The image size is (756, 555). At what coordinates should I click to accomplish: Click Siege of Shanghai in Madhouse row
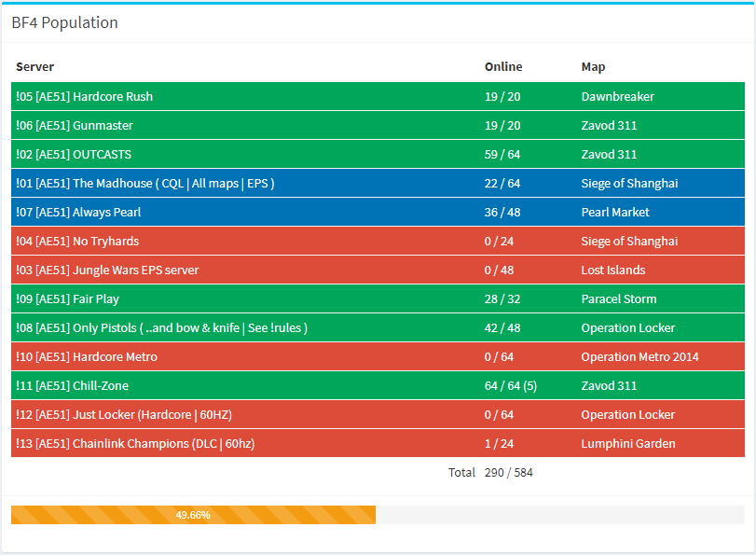point(629,184)
